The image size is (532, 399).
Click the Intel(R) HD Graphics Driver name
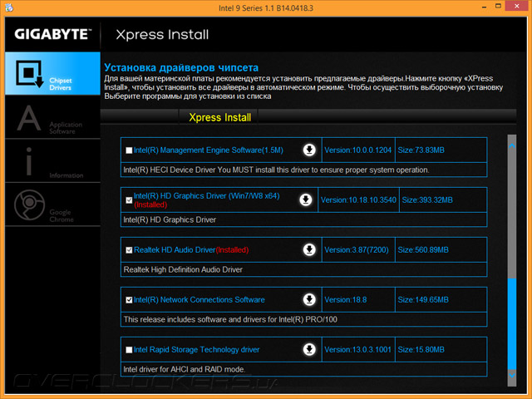207,196
